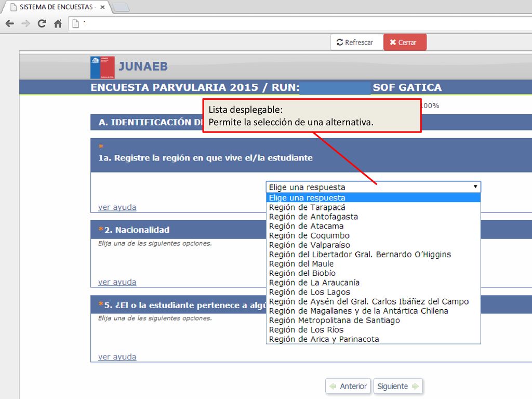Reload the page with the browser refresh icon
Image resolution: width=532 pixels, height=399 pixels.
(x=42, y=23)
